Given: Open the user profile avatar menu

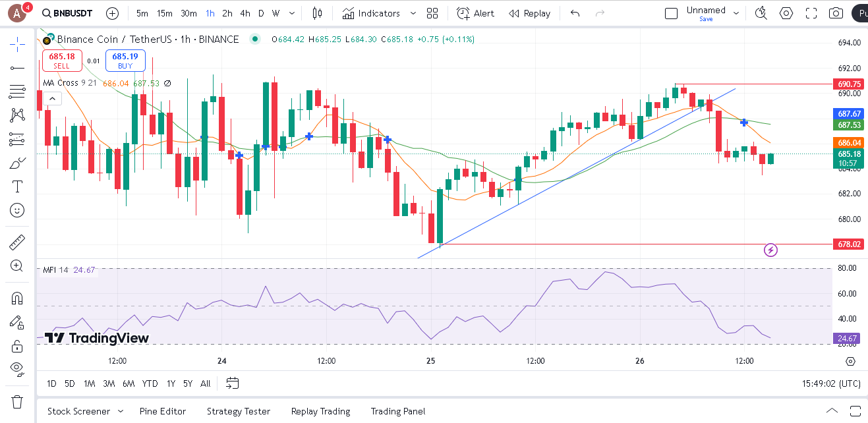Looking at the screenshot, I should coord(16,13).
